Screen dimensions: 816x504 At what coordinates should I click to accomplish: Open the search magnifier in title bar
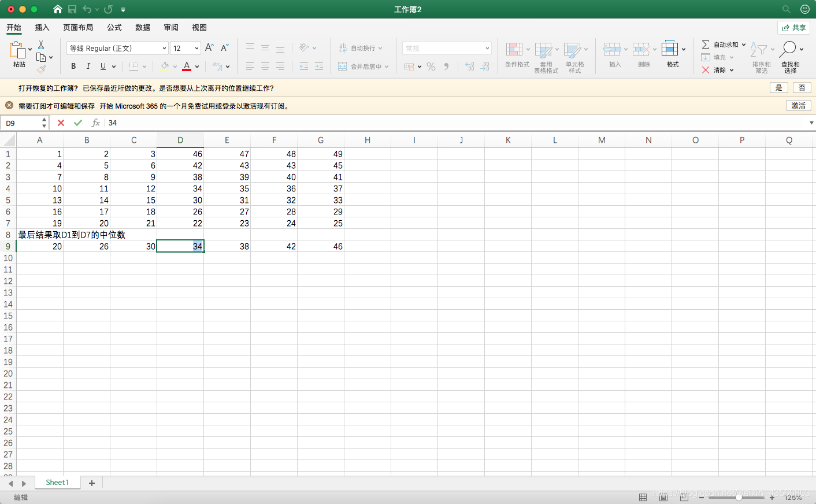tap(786, 9)
